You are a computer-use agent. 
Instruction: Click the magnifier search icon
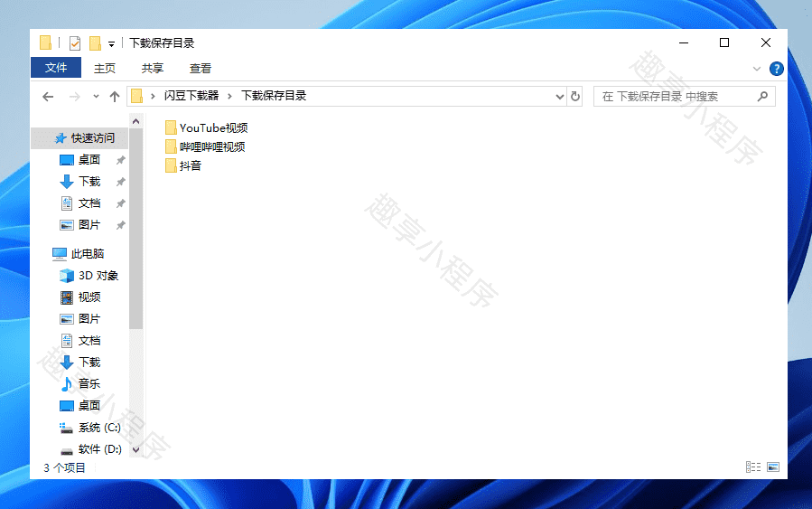[762, 97]
